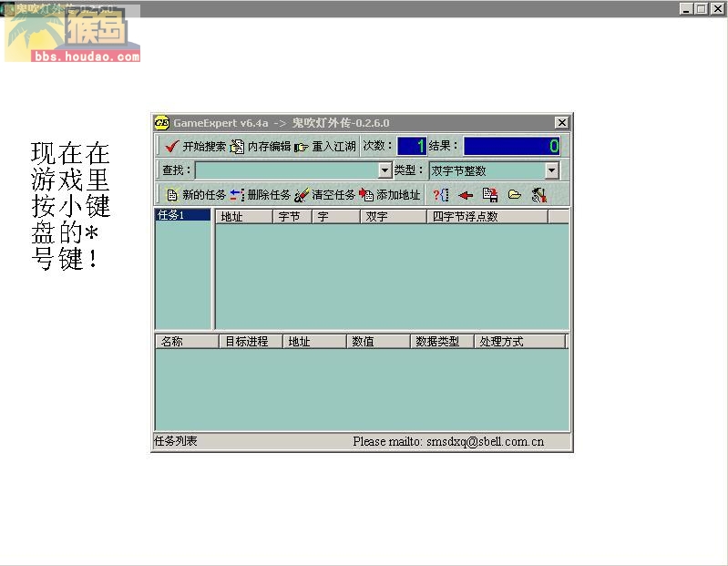Click the 数据类型 column header
Screen dimensions: 728x566
coord(443,342)
